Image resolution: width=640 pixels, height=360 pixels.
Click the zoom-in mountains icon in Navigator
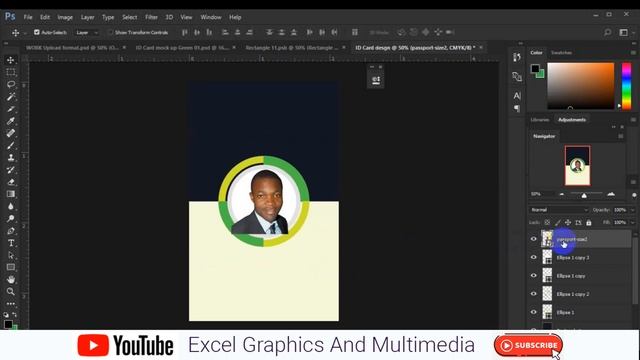(611, 194)
